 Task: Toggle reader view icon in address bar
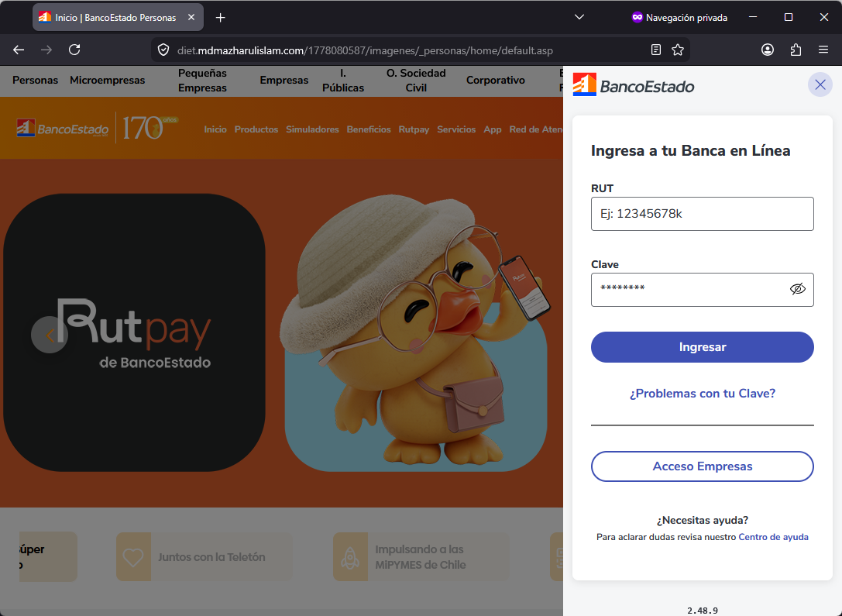click(655, 50)
